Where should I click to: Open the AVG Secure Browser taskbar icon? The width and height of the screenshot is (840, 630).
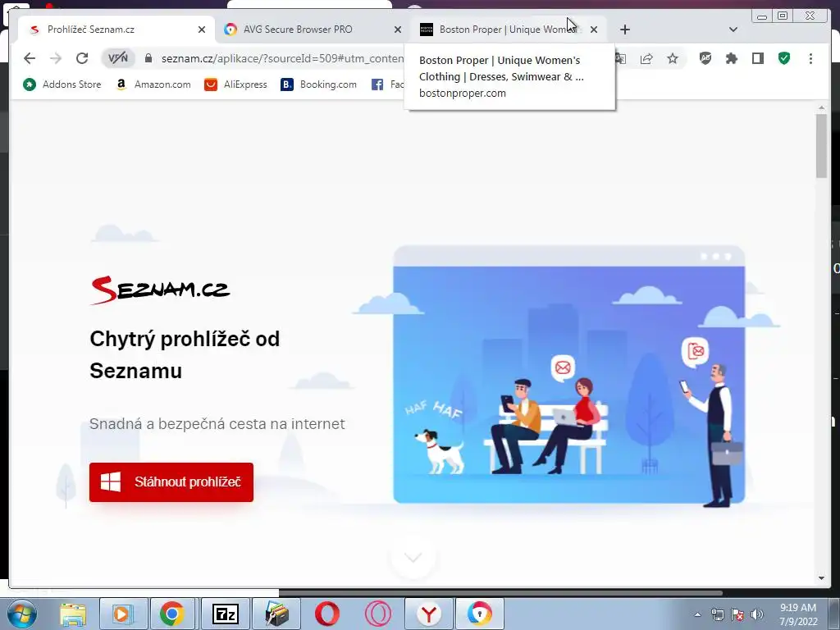coord(479,614)
